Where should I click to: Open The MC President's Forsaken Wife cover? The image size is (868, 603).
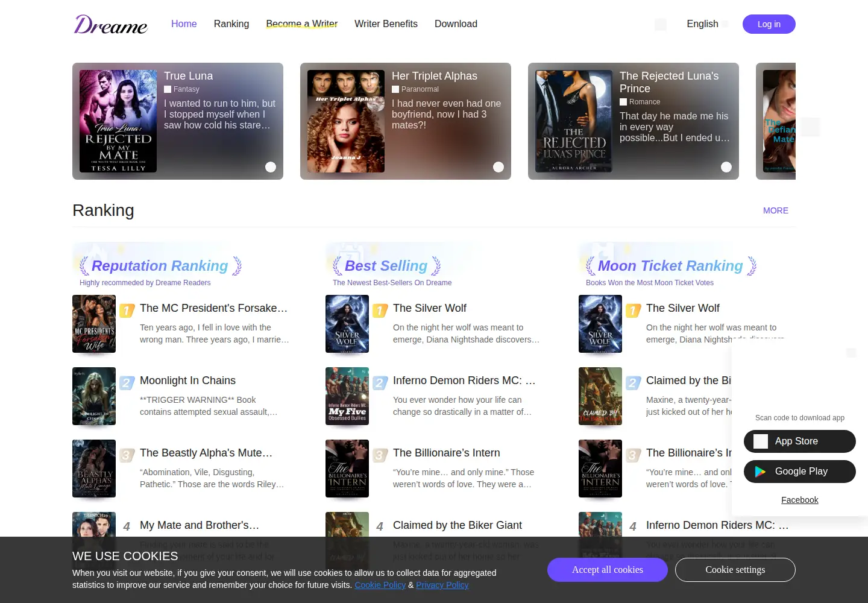[94, 324]
